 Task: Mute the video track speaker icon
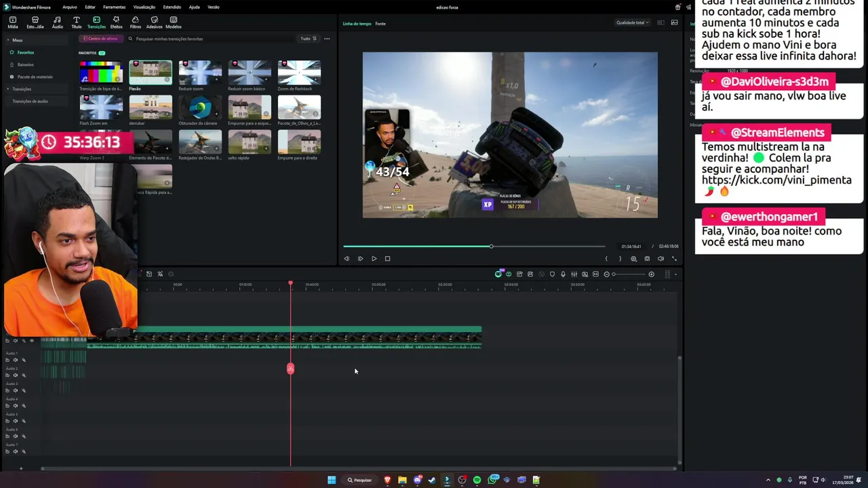16,341
